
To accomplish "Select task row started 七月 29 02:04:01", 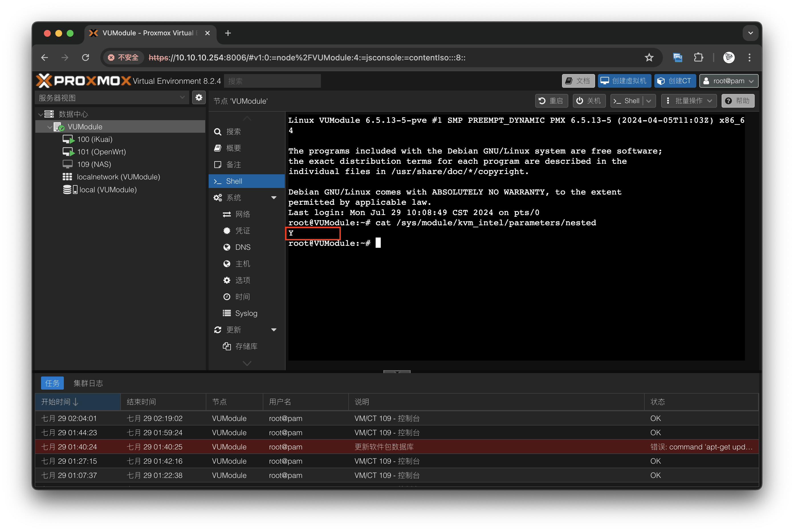I will tap(397, 418).
